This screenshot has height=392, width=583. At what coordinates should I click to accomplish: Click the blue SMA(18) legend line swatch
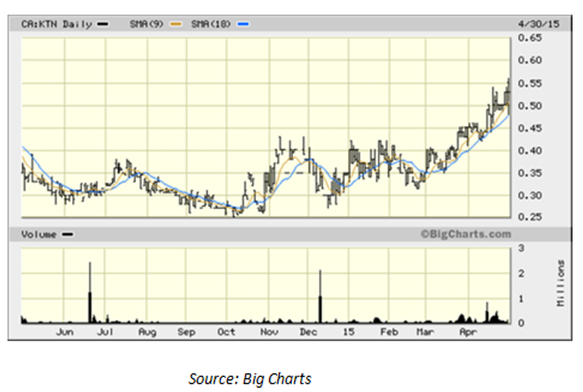243,24
